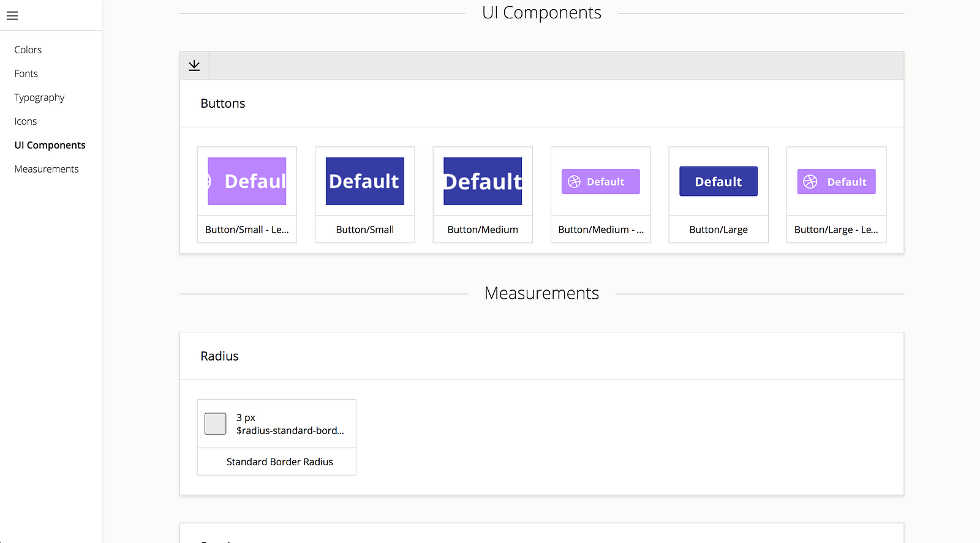Click dribbble icon in Button/Medium preview
Screen dimensions: 980x543
[574, 182]
